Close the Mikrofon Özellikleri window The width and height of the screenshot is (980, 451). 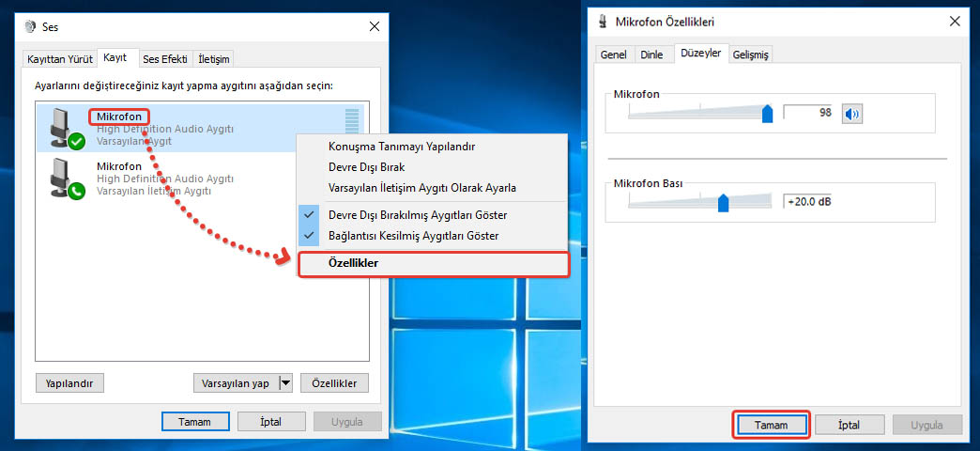click(955, 21)
